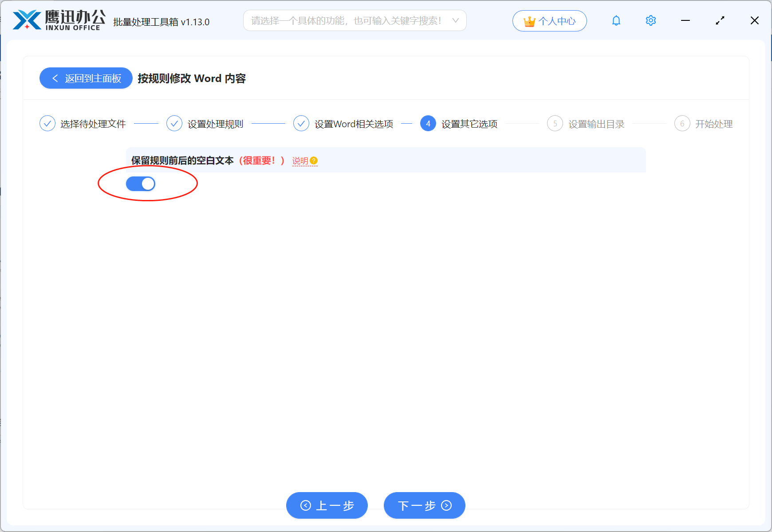Click the checkmark on step 选择待处理文件
This screenshot has height=532, width=772.
click(47, 123)
